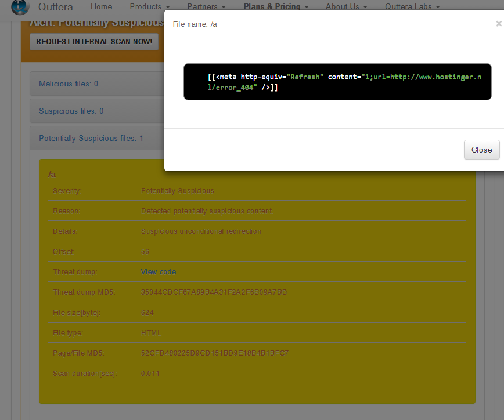This screenshot has width=504, height=420.
Task: Click the /a file name heading
Action: 52,175
